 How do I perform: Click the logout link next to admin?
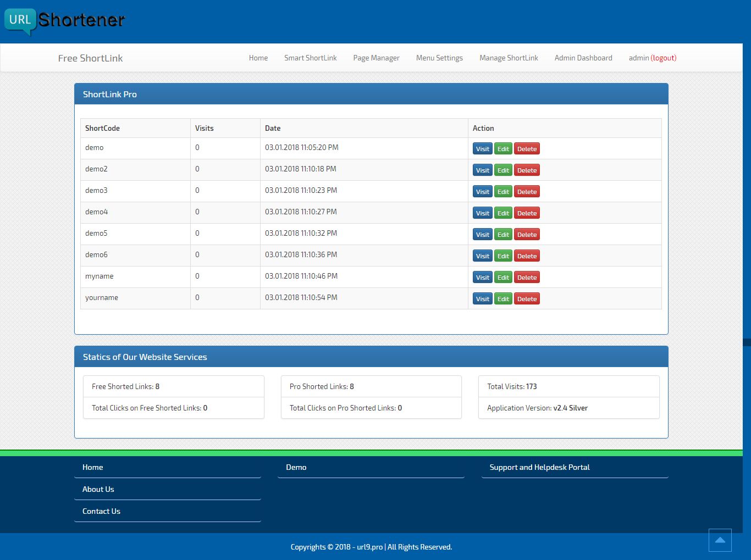tap(664, 58)
